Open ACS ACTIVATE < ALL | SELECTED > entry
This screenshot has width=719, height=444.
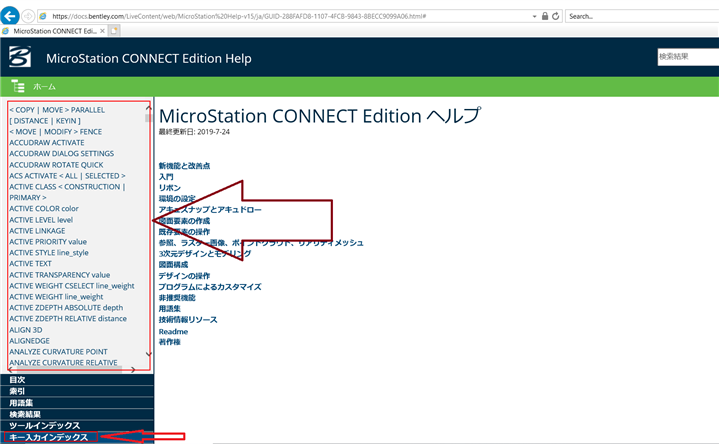coord(67,176)
